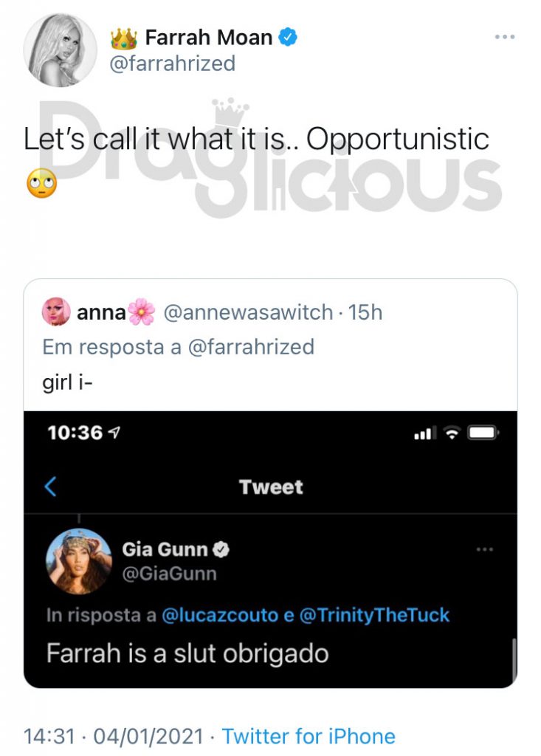Open the three-dot menu on Farrah's tweet
Screen dimensions: 541x756
coord(505,37)
